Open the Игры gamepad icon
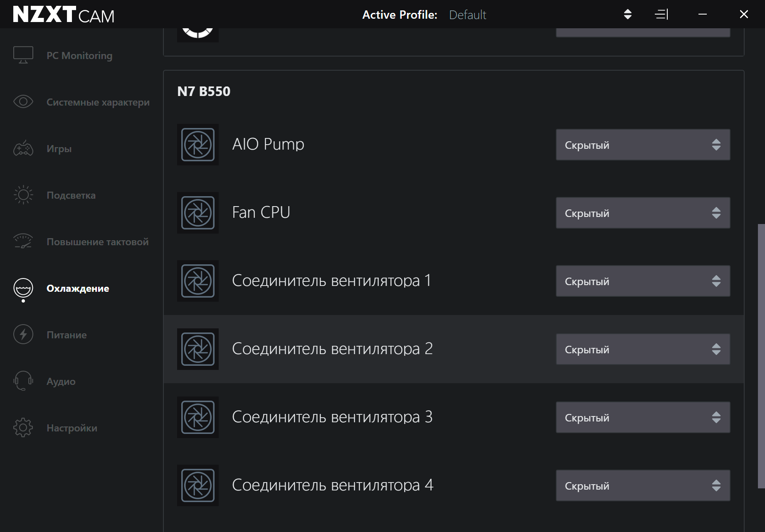The height and width of the screenshot is (532, 765). [23, 148]
